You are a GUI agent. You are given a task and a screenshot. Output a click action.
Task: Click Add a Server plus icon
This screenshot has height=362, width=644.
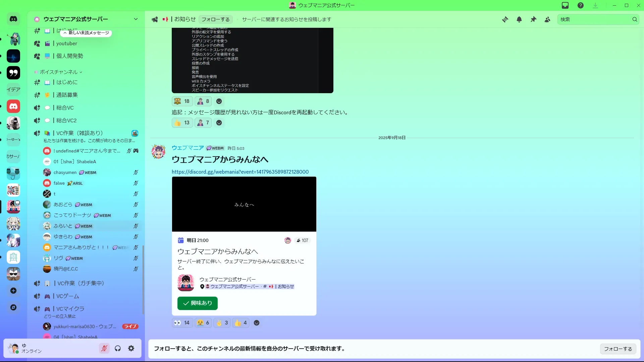pyautogui.click(x=13, y=291)
